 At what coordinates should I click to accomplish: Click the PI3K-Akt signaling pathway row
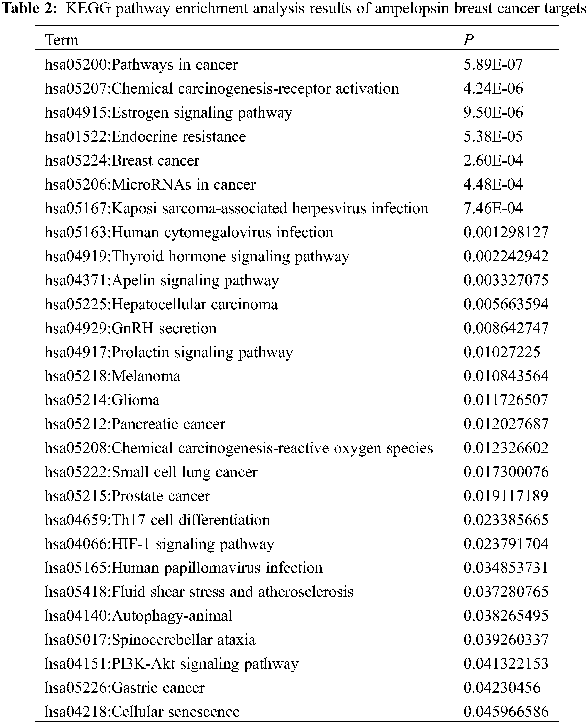pyautogui.click(x=171, y=664)
